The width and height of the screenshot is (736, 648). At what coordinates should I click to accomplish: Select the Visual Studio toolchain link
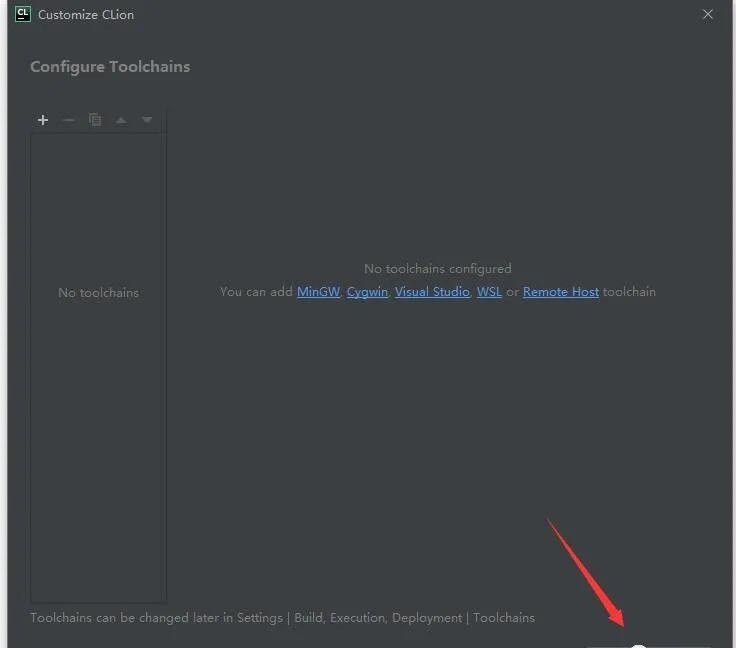(x=432, y=292)
